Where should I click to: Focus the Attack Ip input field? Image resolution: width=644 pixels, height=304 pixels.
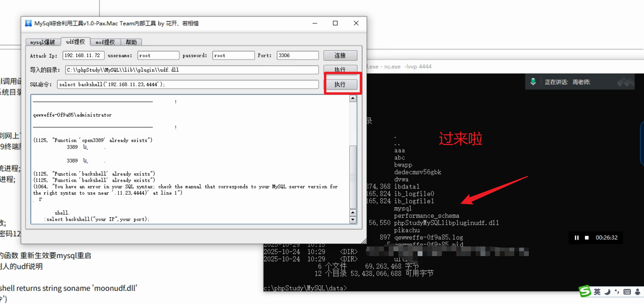(x=83, y=56)
